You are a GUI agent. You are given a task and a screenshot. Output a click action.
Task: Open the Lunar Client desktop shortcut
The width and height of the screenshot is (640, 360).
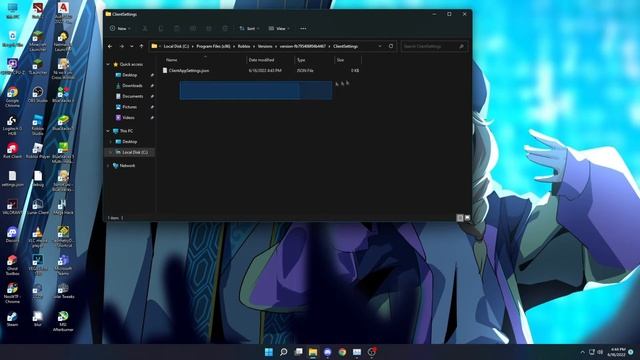click(x=38, y=207)
